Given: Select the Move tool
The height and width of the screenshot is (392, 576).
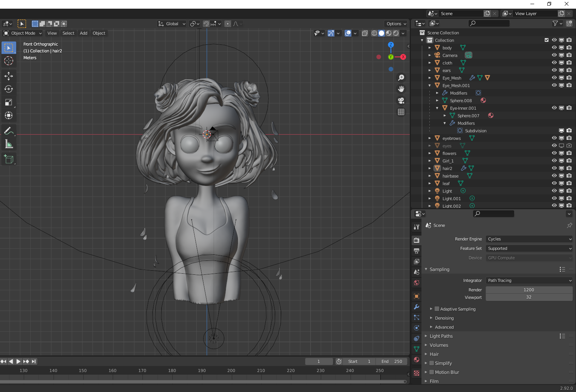Looking at the screenshot, I should point(9,76).
